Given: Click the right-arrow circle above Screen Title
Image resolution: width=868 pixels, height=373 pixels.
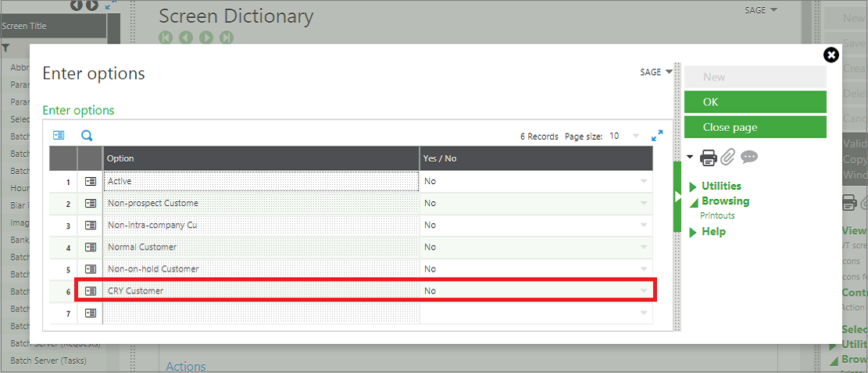Looking at the screenshot, I should pyautogui.click(x=92, y=5).
